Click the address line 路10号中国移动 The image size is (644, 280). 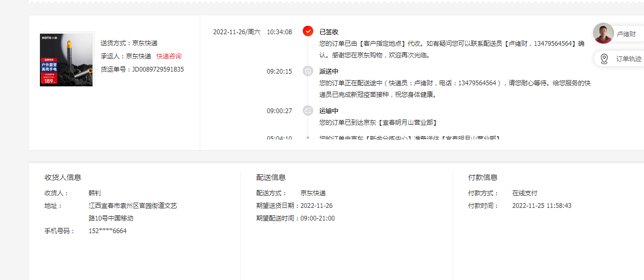111,218
